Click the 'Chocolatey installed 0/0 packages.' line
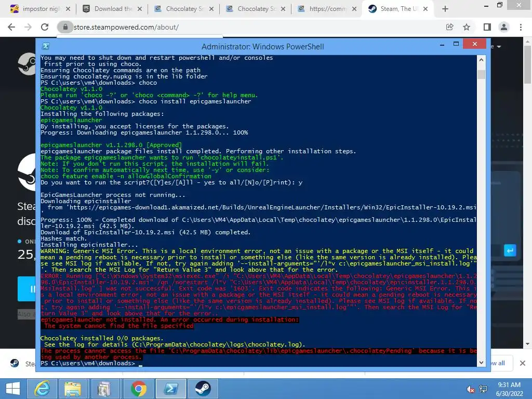The image size is (532, 399). [102, 338]
